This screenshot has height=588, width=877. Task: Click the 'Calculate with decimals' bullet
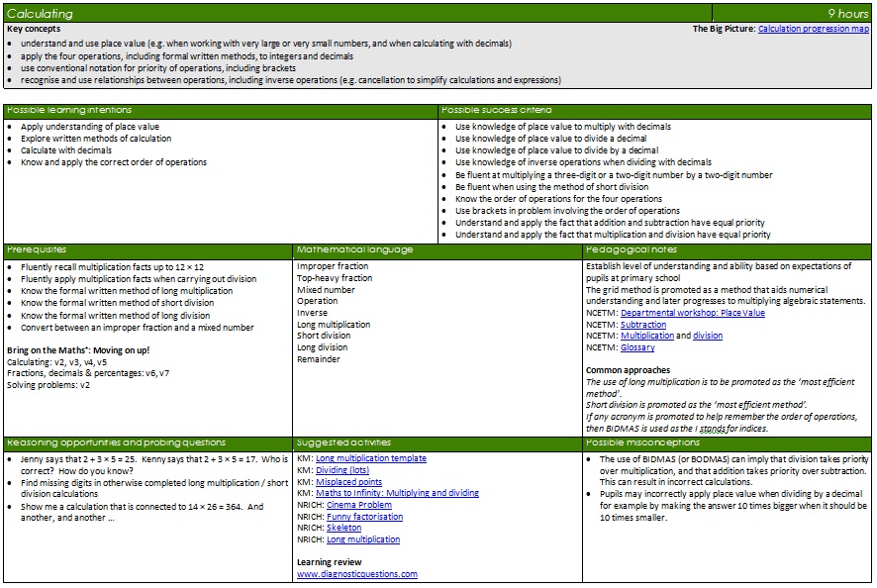point(66,150)
